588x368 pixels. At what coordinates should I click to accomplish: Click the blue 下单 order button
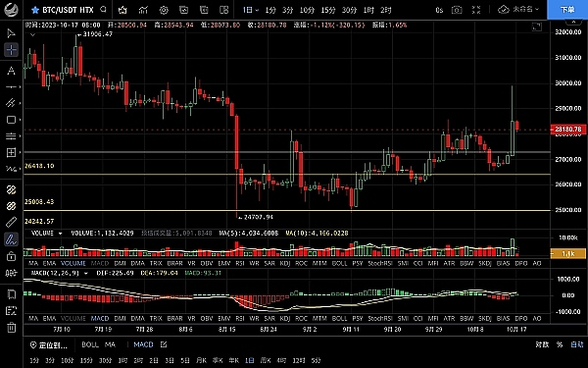pos(567,10)
